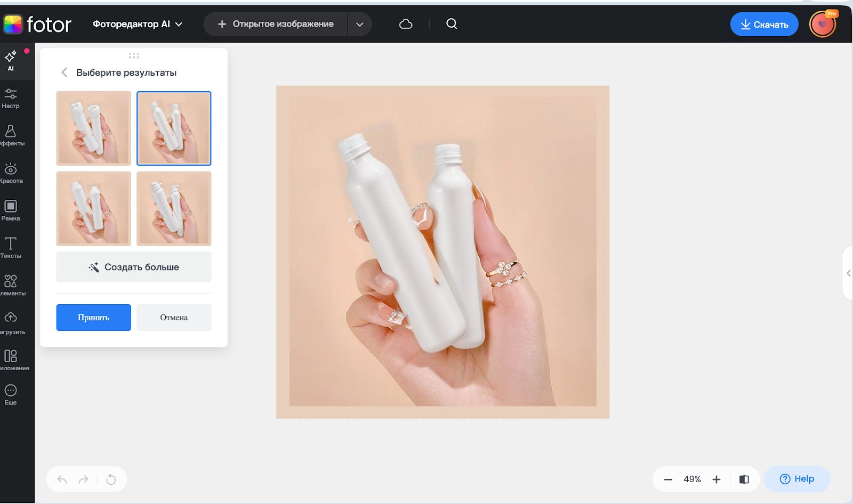Select the highlighted second result thumbnail

click(174, 128)
